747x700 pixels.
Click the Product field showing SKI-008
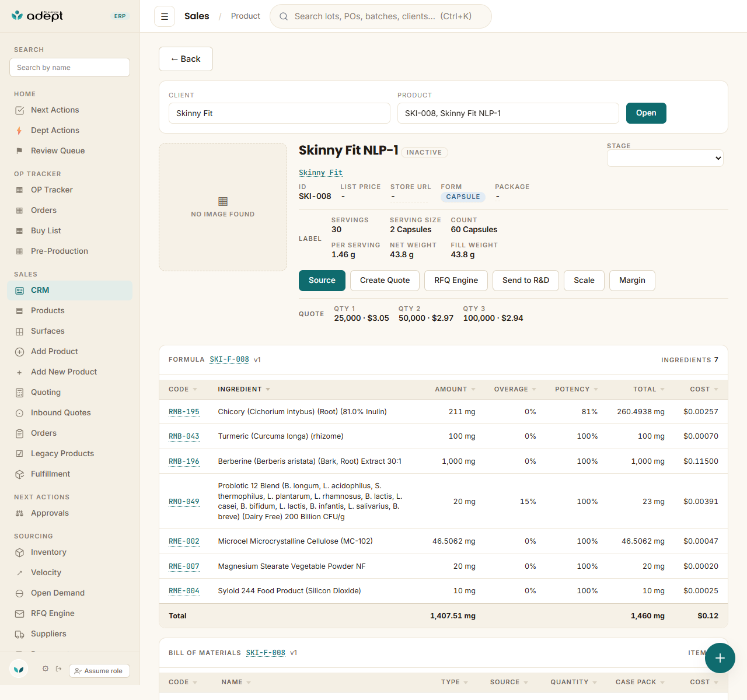click(x=508, y=113)
